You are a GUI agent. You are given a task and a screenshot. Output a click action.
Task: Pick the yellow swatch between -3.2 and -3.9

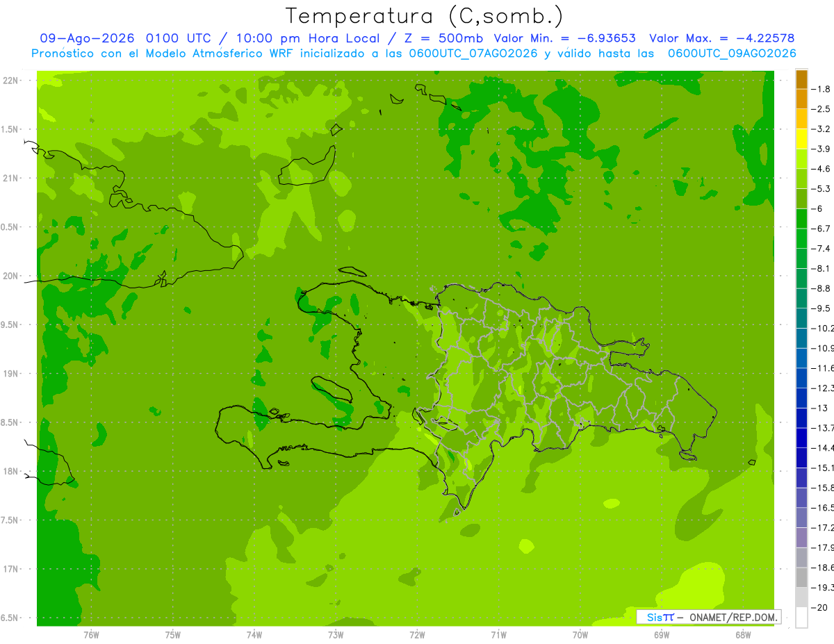pos(801,139)
